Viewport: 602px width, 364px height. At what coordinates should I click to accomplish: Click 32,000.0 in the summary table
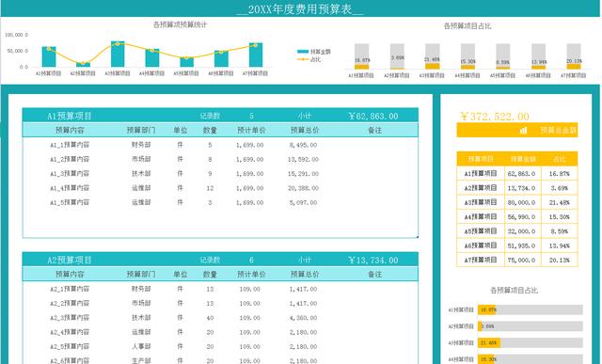click(521, 231)
